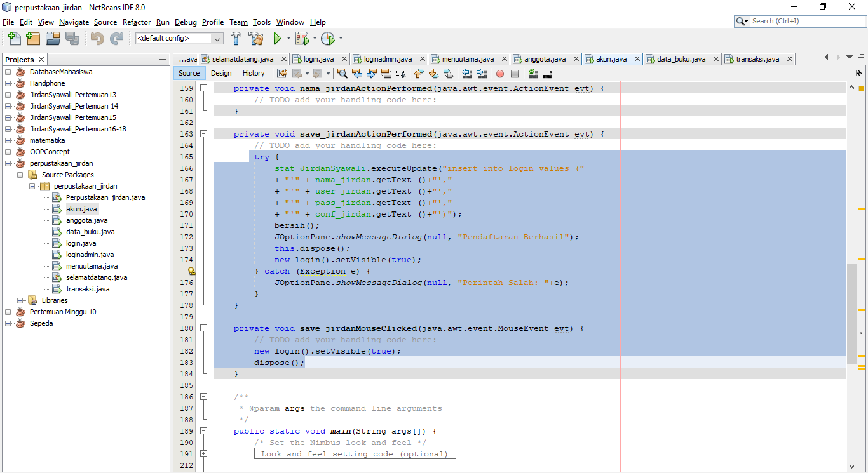The image size is (868, 473).
Task: Clean and Build using the hammer-broom icon
Action: click(x=255, y=38)
